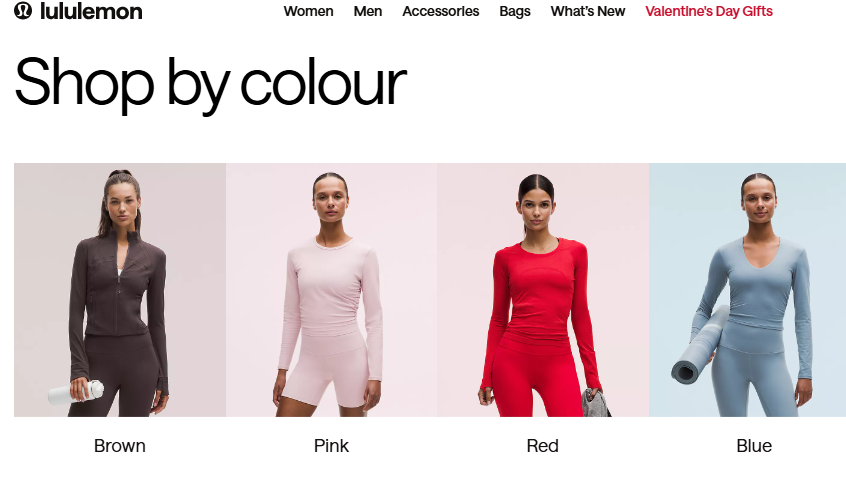Screen dimensions: 846x492
Task: Click the Red colour label
Action: pos(542,446)
